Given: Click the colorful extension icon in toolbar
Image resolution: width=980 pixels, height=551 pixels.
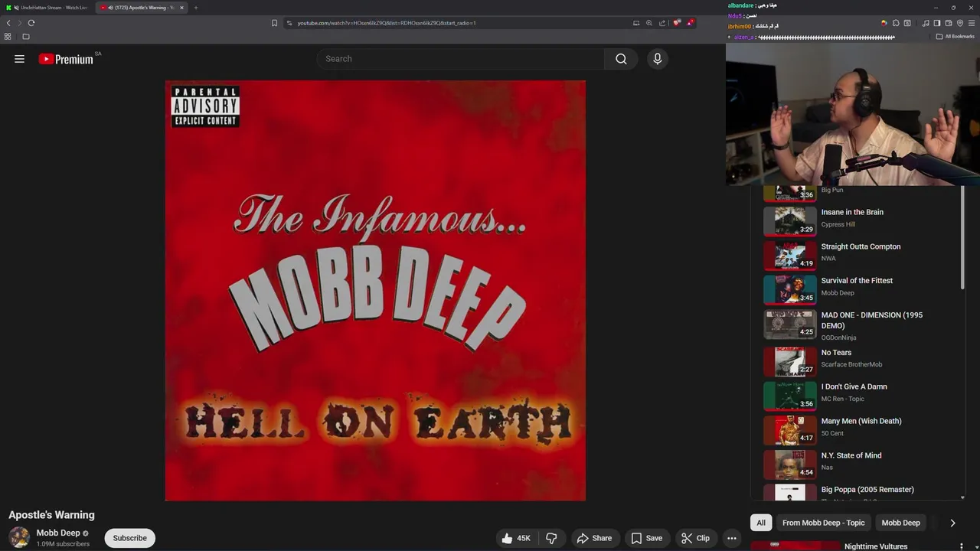Looking at the screenshot, I should click(884, 23).
